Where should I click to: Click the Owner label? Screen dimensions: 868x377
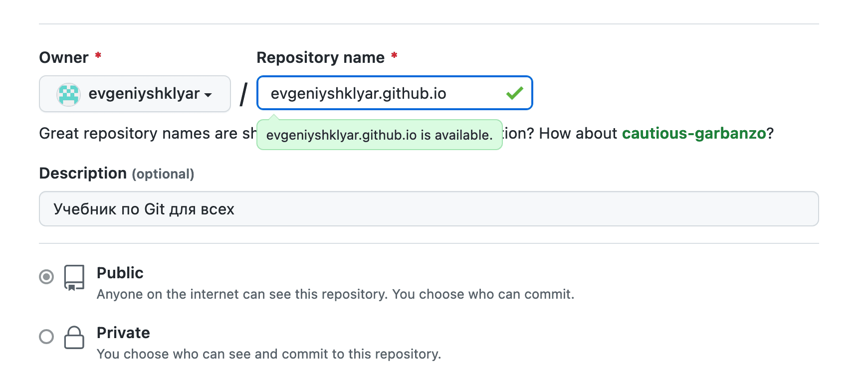click(64, 57)
